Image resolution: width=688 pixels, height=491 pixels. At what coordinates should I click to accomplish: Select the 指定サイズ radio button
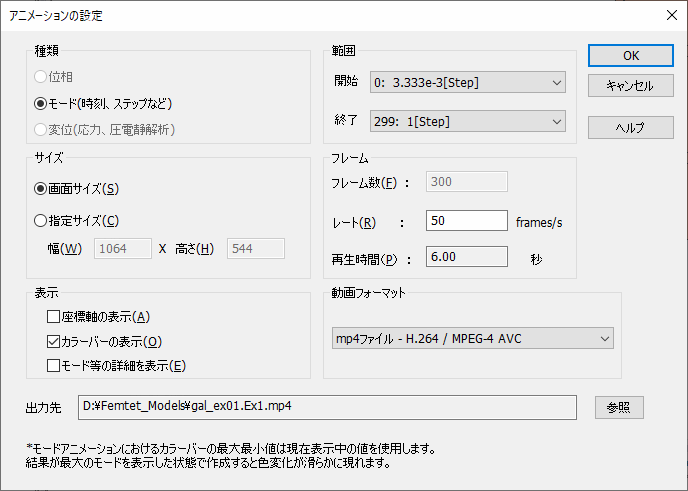click(x=41, y=221)
